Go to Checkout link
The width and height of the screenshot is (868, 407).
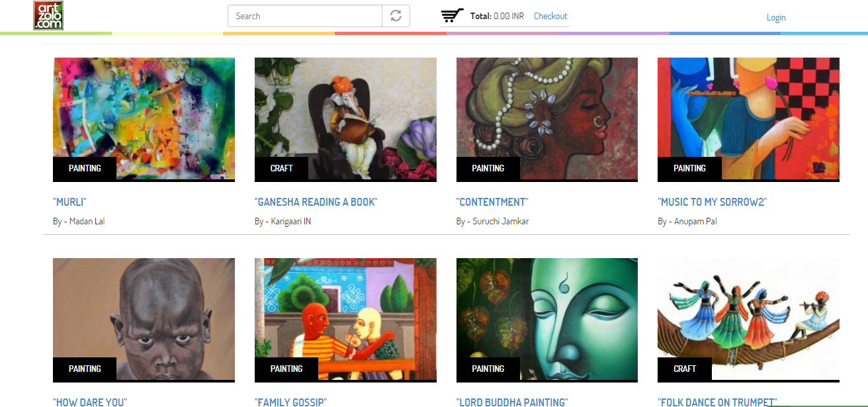coord(550,16)
